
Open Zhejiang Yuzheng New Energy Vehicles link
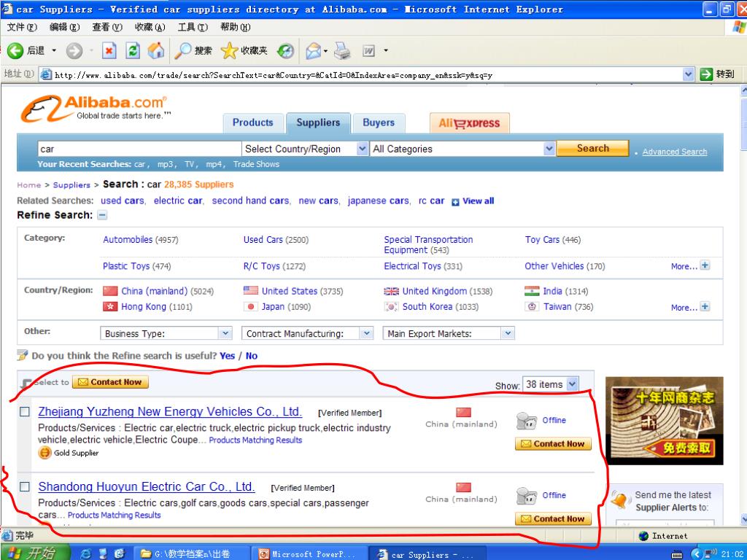170,411
